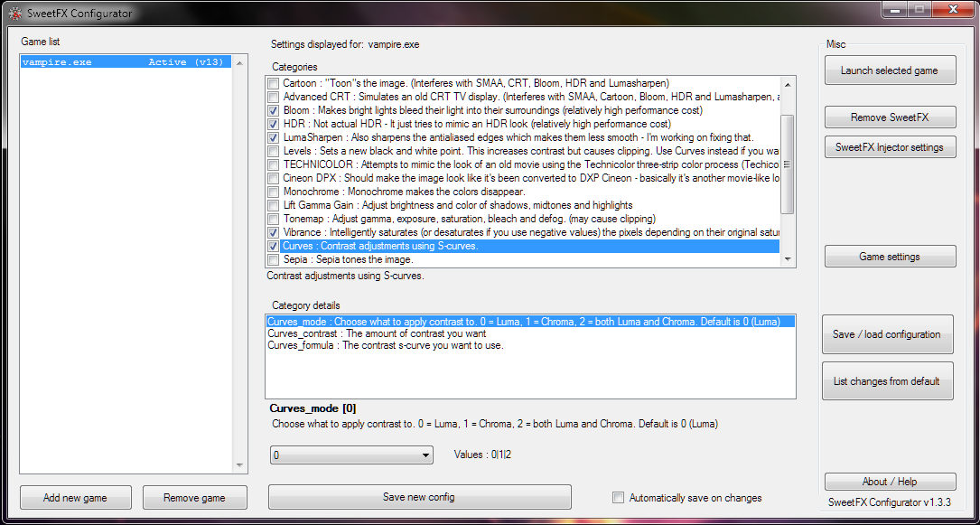Click the Remove game button
Viewport: 980px width, 525px height.
click(194, 498)
